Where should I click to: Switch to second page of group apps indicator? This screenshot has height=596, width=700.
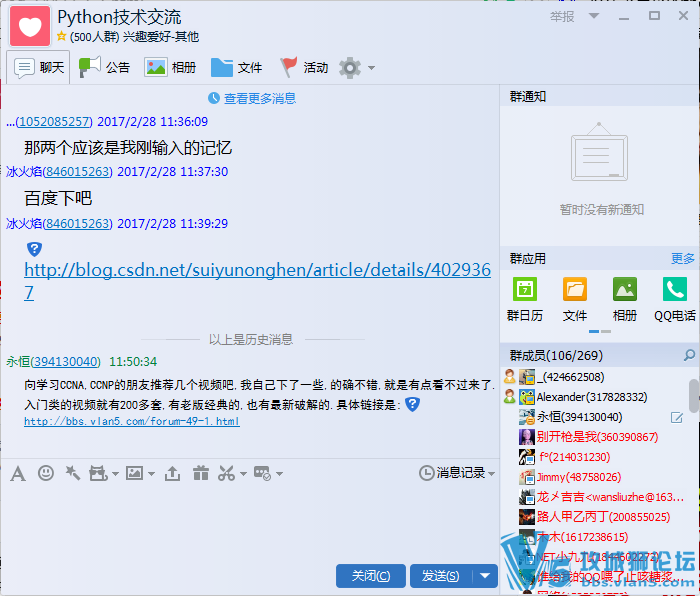(606, 331)
